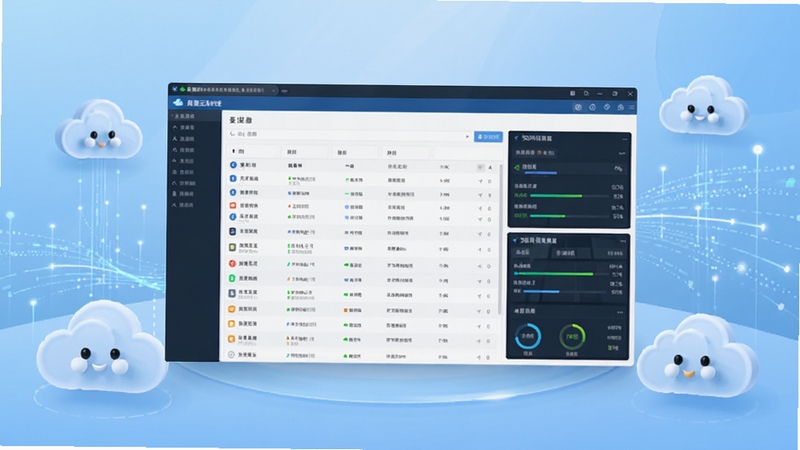Click the home-shaped icon in the header toolbar
Image resolution: width=800 pixels, height=450 pixels.
pyautogui.click(x=620, y=107)
